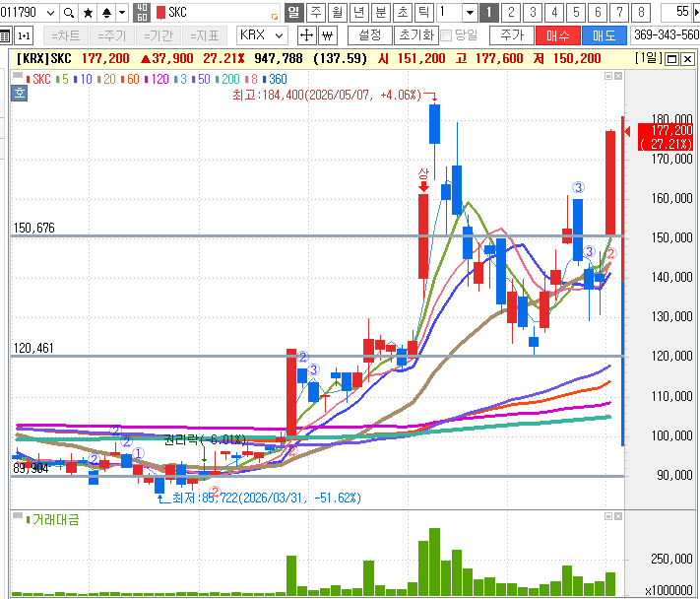
Task: Click the 설정 settings button
Action: [369, 35]
